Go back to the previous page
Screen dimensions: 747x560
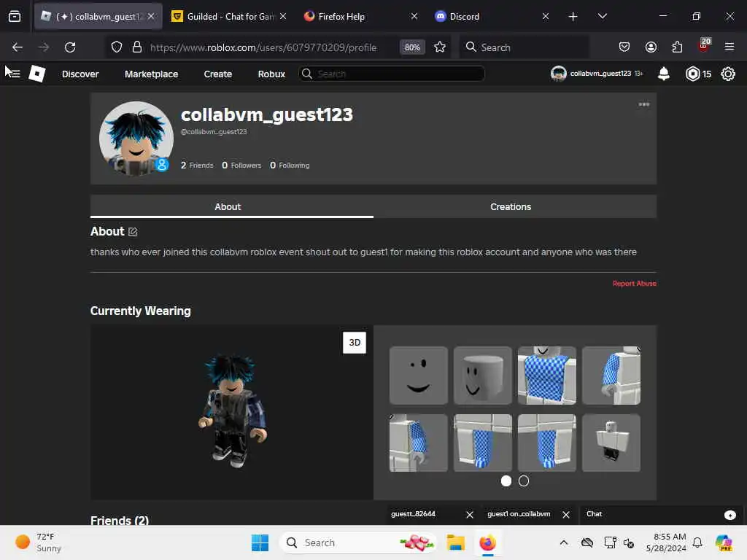(18, 47)
